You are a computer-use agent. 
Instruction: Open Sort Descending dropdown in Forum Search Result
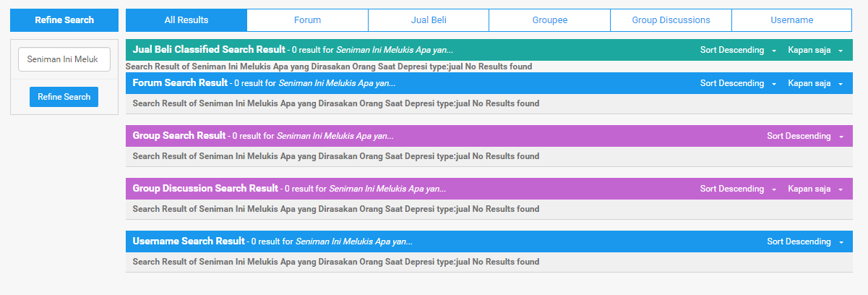coord(738,84)
